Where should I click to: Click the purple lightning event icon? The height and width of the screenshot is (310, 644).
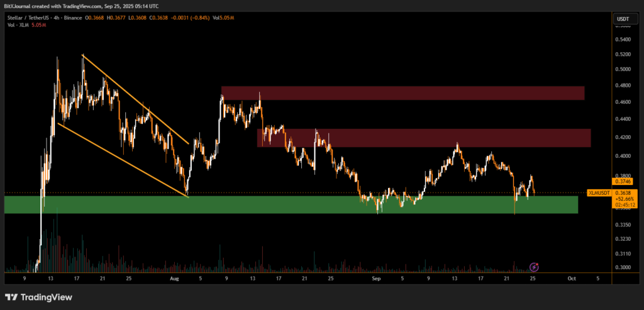(534, 267)
